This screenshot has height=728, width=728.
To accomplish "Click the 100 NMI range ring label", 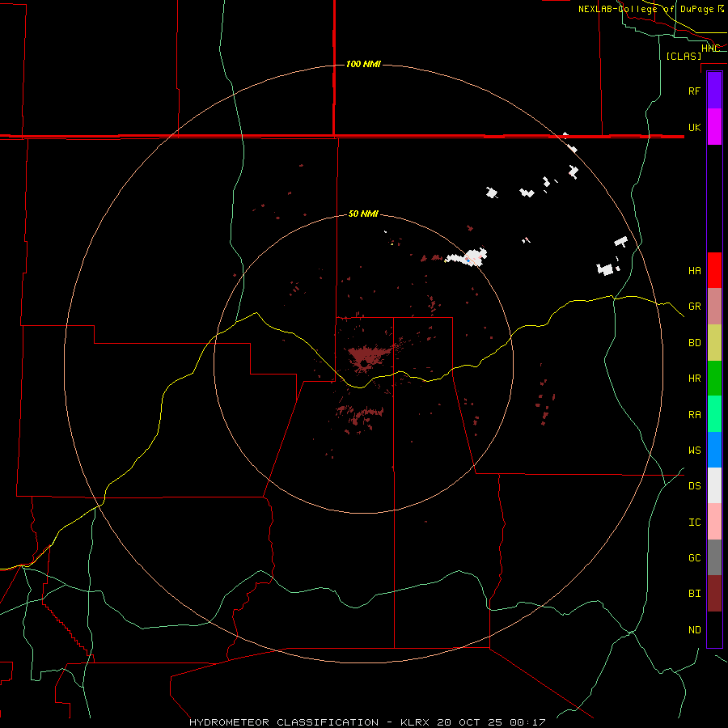I will tap(363, 64).
